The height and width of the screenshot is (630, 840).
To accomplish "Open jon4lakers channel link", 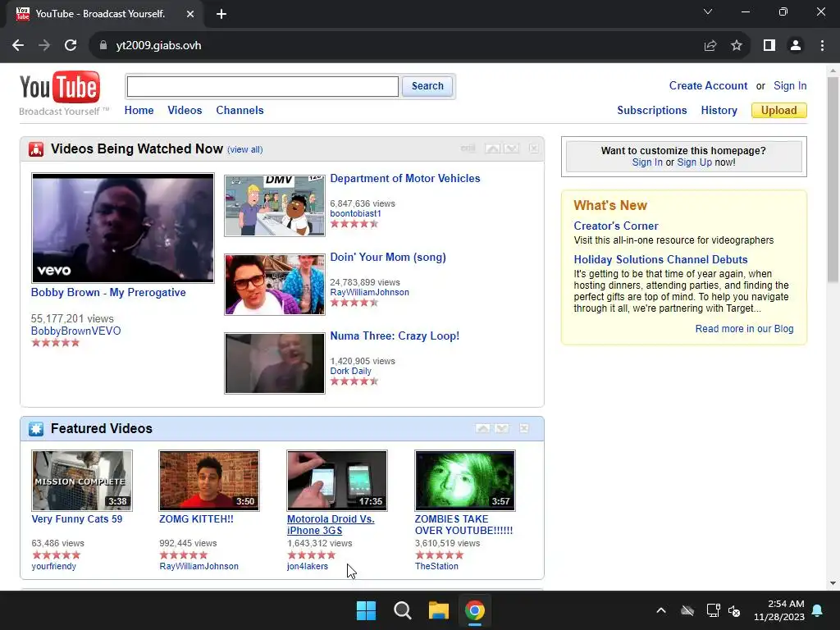I will (308, 566).
